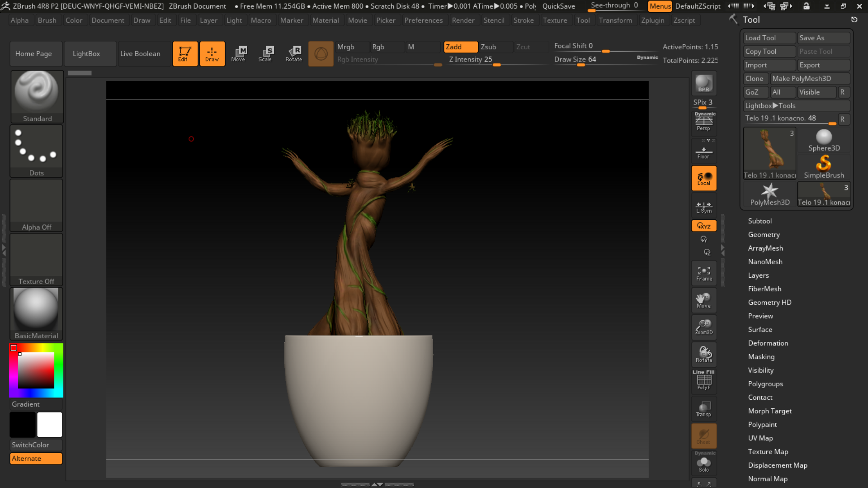Open the Texture menu
The width and height of the screenshot is (868, 488).
click(555, 20)
